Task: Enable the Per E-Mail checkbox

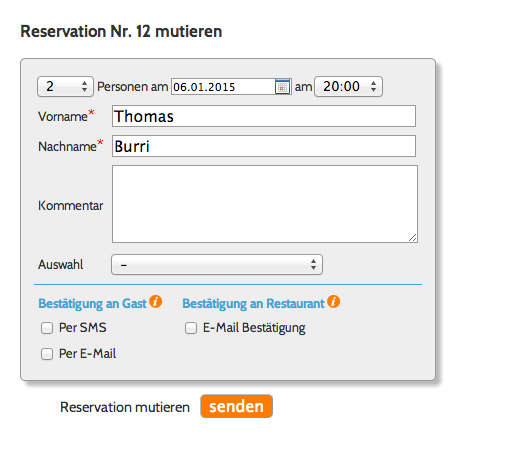Action: tap(47, 354)
